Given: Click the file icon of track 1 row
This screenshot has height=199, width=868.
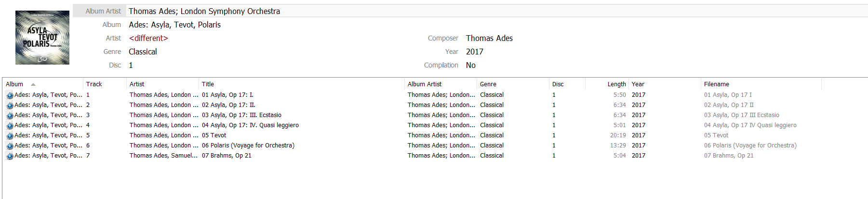Looking at the screenshot, I should coord(10,95).
